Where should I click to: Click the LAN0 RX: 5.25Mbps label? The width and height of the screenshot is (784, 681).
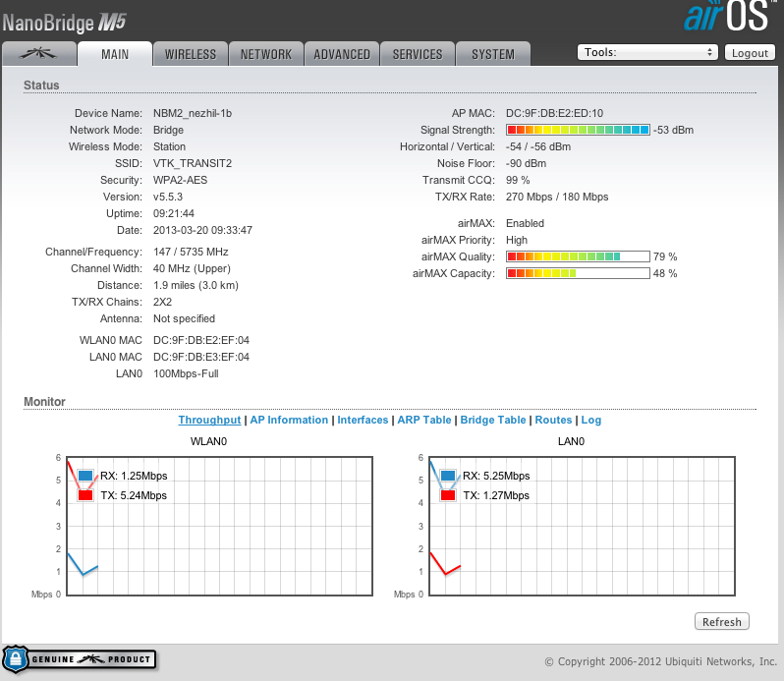[496, 476]
